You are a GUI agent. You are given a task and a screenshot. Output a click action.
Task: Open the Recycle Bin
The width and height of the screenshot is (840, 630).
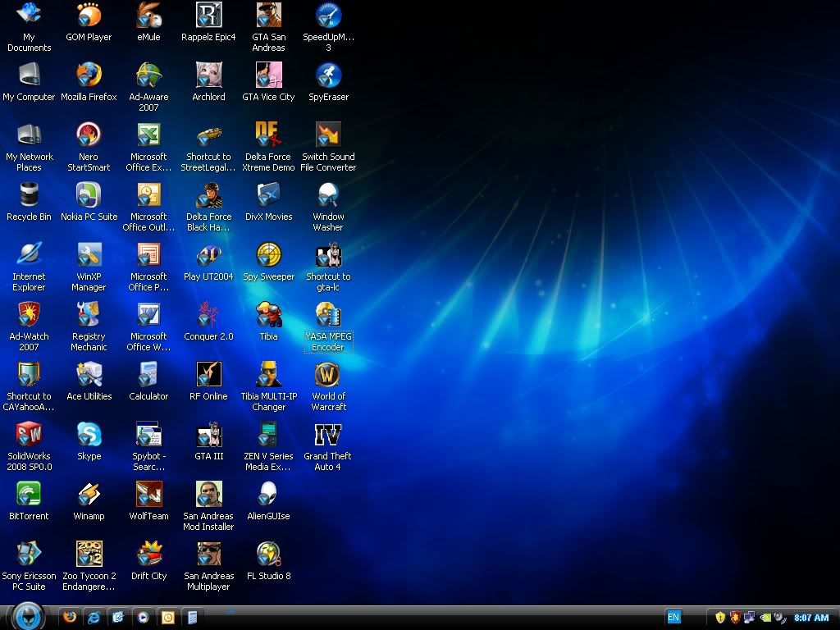tap(29, 199)
